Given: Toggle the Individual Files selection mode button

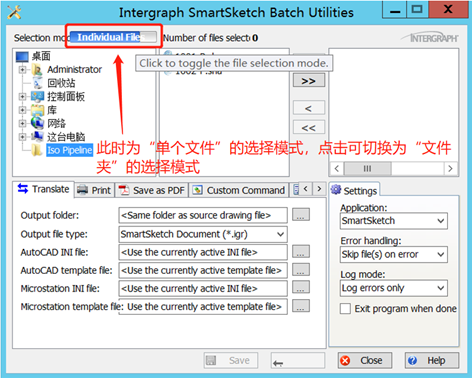Looking at the screenshot, I should click(113, 37).
